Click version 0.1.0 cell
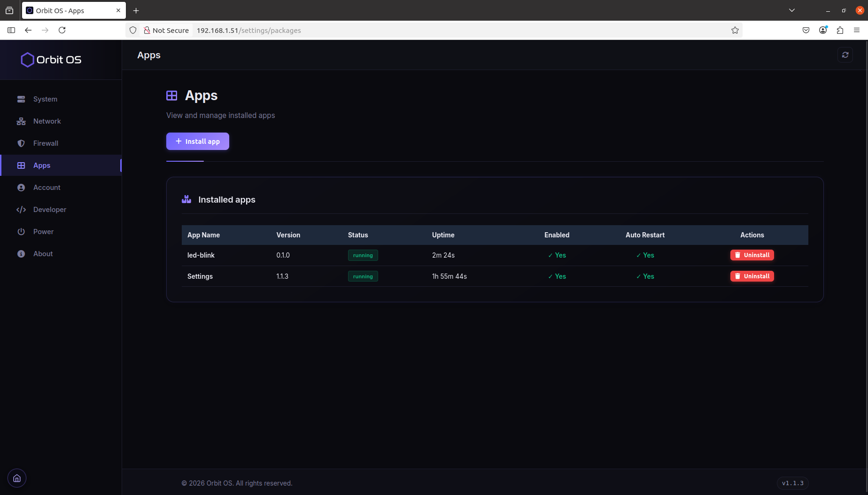 pyautogui.click(x=283, y=255)
